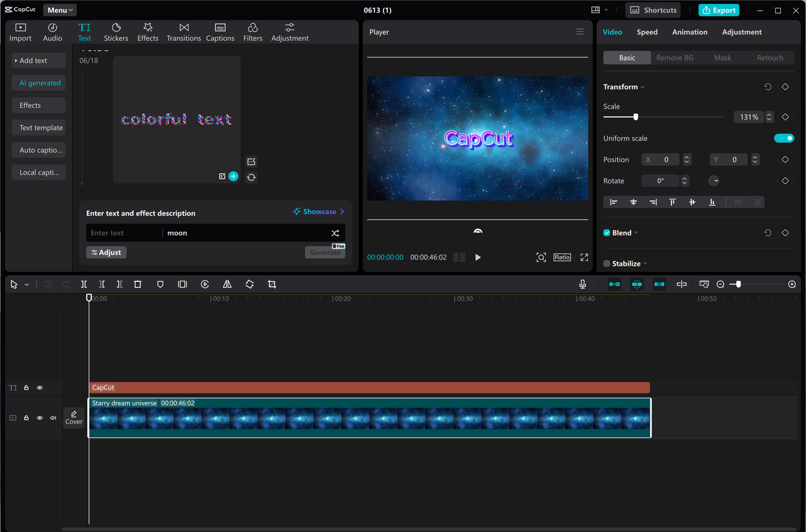The image size is (806, 532).
Task: Uncheck the Blend checkbox
Action: click(x=606, y=232)
